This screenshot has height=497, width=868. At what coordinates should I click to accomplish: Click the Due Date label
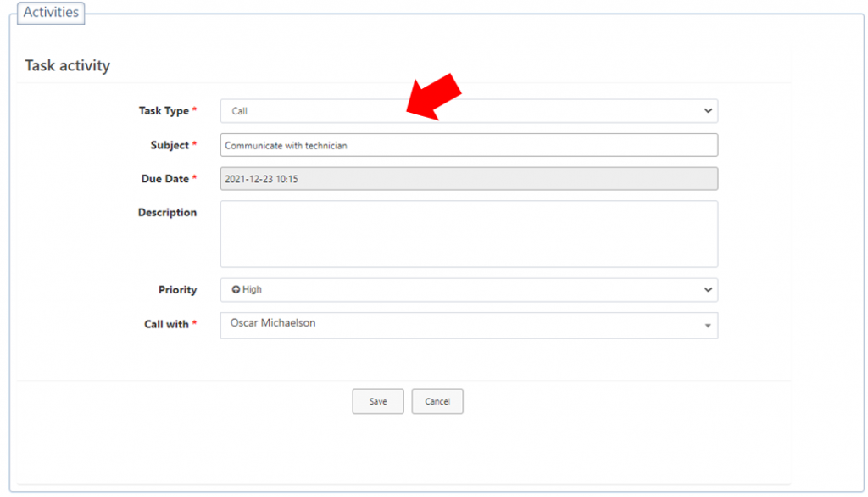pos(165,179)
